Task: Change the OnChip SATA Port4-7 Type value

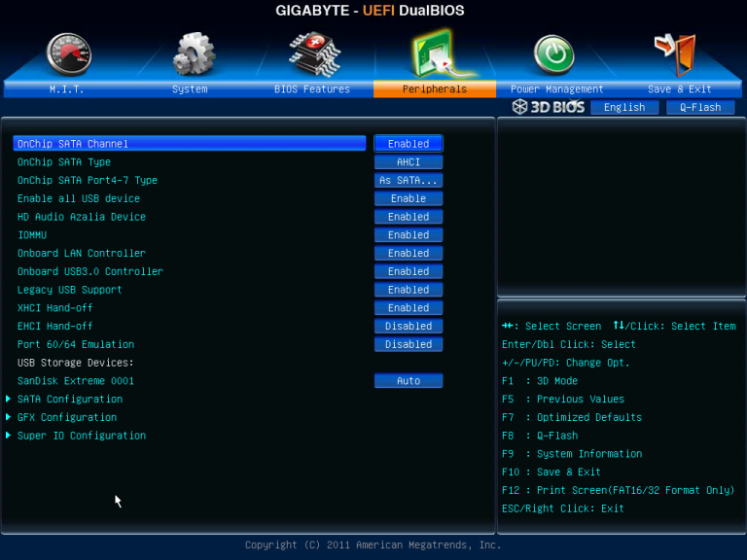Action: 409,180
